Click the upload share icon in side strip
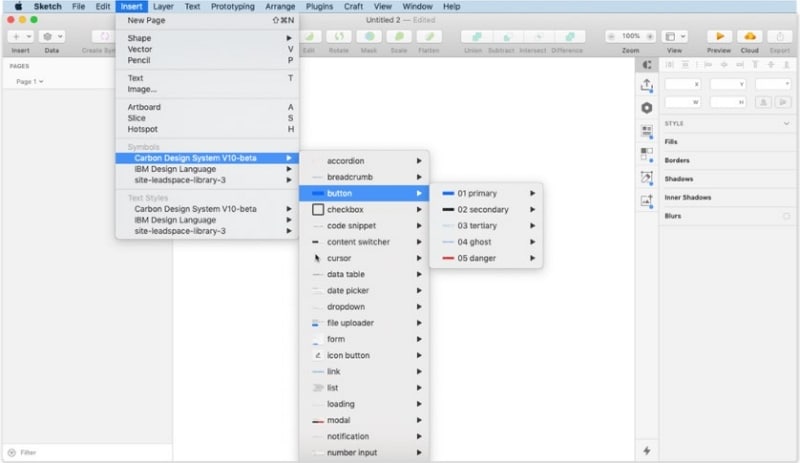This screenshot has width=800, height=463. coord(646,85)
